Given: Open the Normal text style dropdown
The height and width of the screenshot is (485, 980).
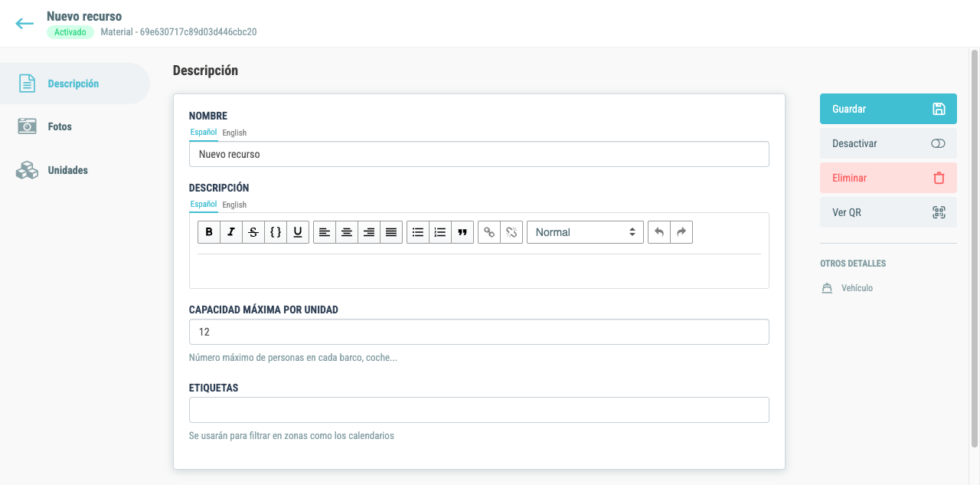Looking at the screenshot, I should click(x=585, y=232).
